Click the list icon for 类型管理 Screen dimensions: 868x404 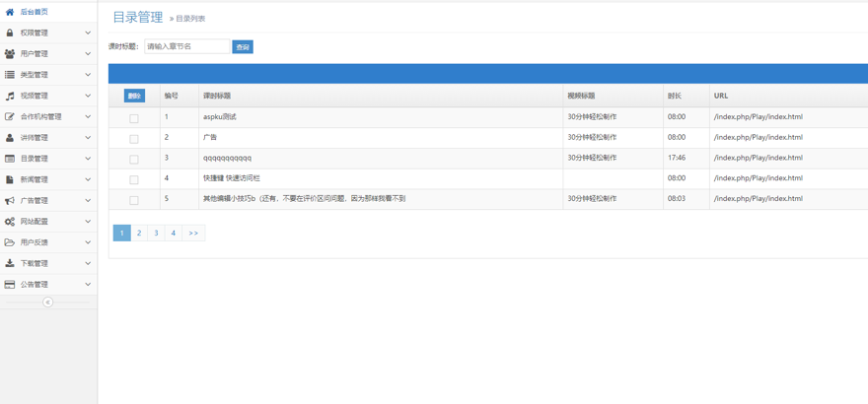pos(10,75)
